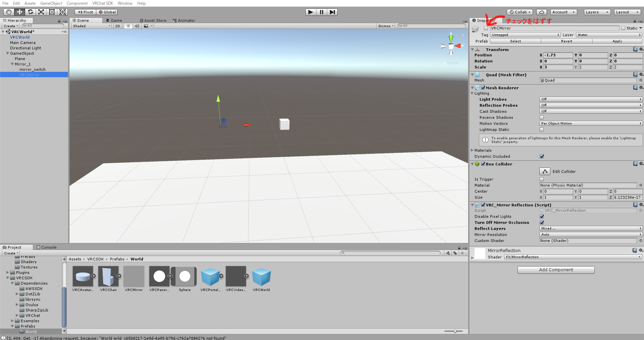
Task: Click the Add Component button
Action: click(556, 270)
